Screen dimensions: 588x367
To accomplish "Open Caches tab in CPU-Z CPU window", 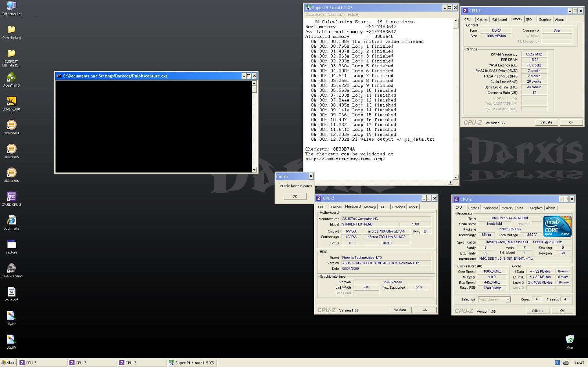I will [474, 208].
